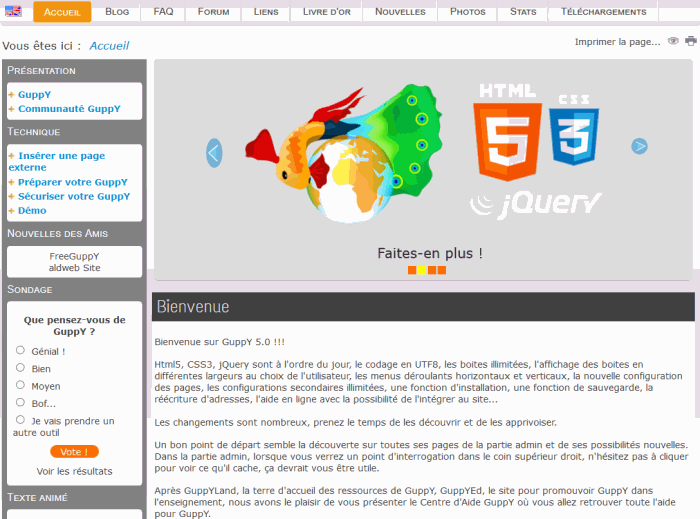The height and width of the screenshot is (519, 700).
Task: Open the FAQ tab
Action: [x=163, y=12]
